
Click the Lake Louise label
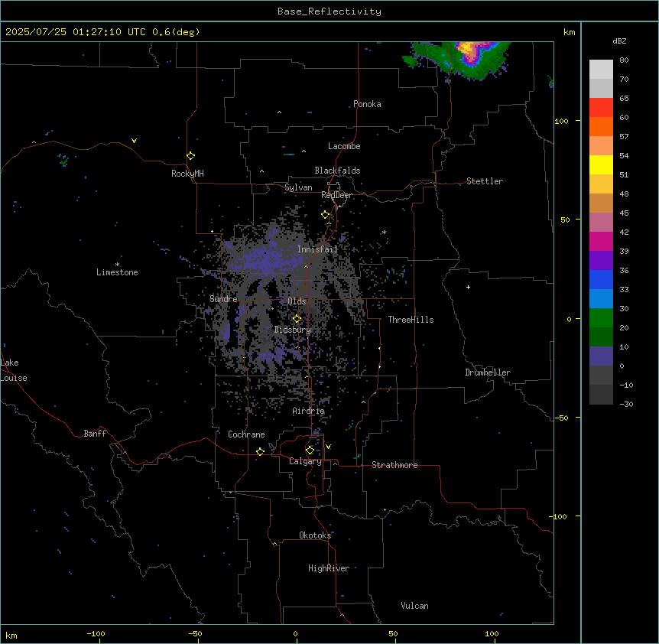pyautogui.click(x=14, y=370)
